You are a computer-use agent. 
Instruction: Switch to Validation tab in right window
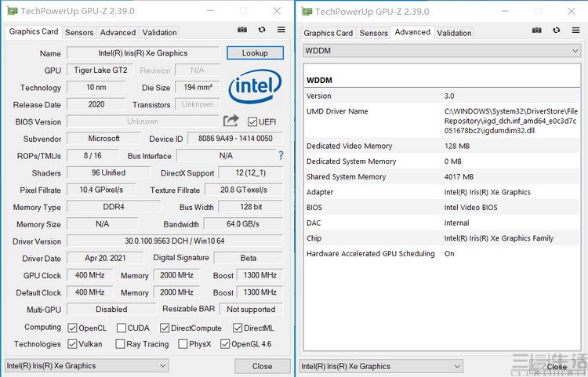[454, 33]
